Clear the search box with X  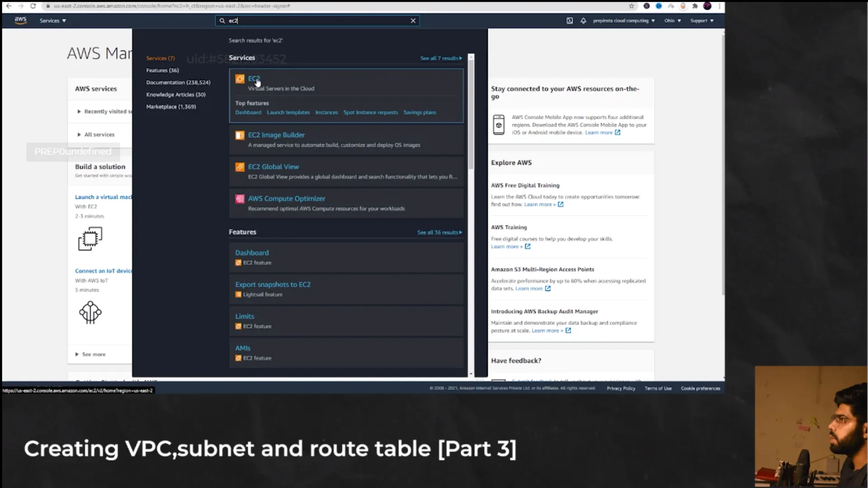(413, 21)
